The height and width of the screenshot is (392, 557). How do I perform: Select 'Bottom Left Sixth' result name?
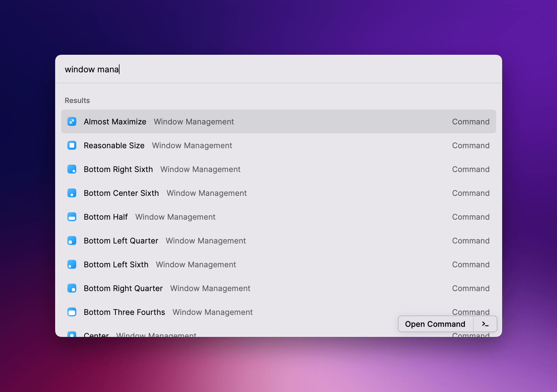point(116,265)
